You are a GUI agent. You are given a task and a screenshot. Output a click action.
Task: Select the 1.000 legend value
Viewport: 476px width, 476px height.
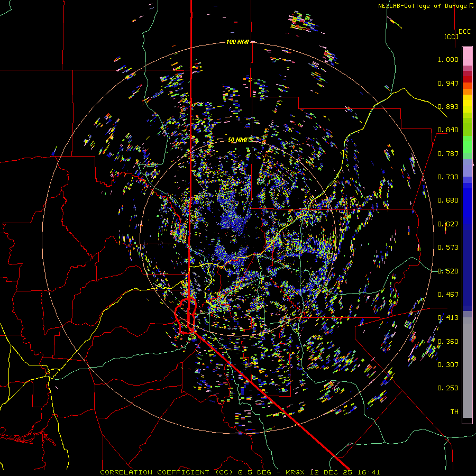point(448,59)
